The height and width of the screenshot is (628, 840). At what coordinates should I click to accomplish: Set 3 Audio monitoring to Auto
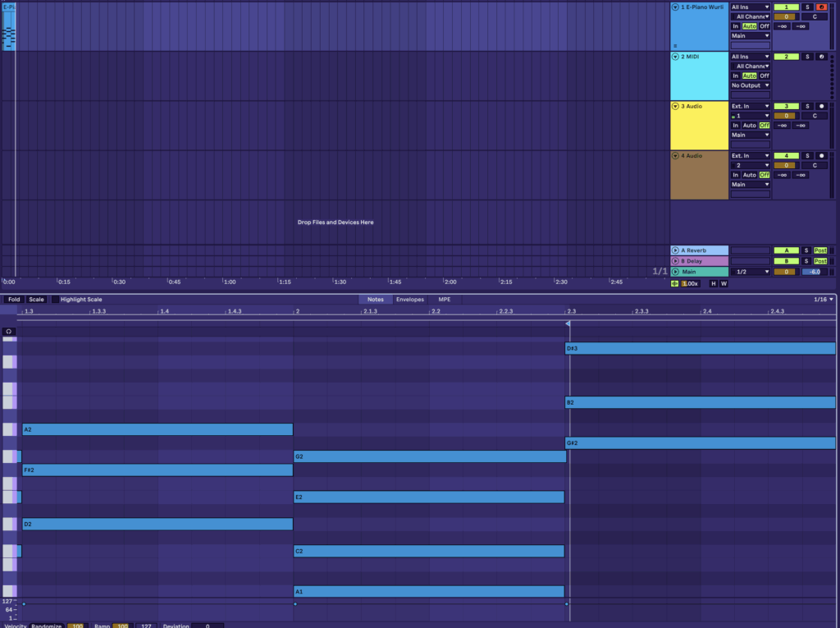pyautogui.click(x=749, y=126)
